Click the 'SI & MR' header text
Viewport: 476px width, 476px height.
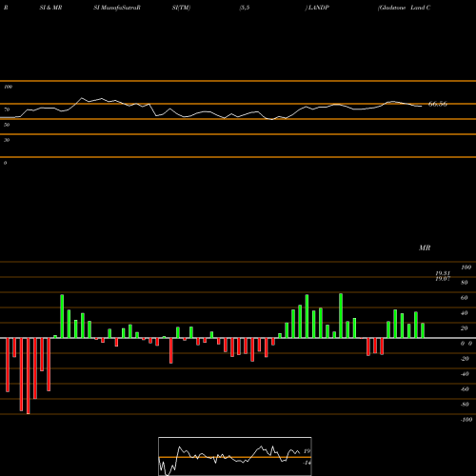pos(50,8)
